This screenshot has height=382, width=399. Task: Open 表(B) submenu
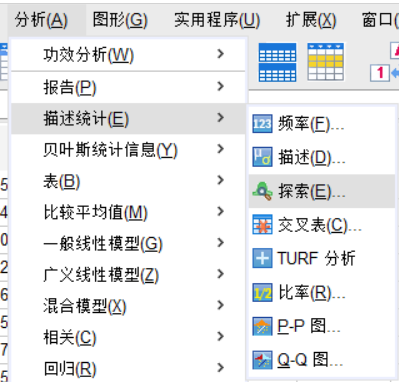point(128,181)
